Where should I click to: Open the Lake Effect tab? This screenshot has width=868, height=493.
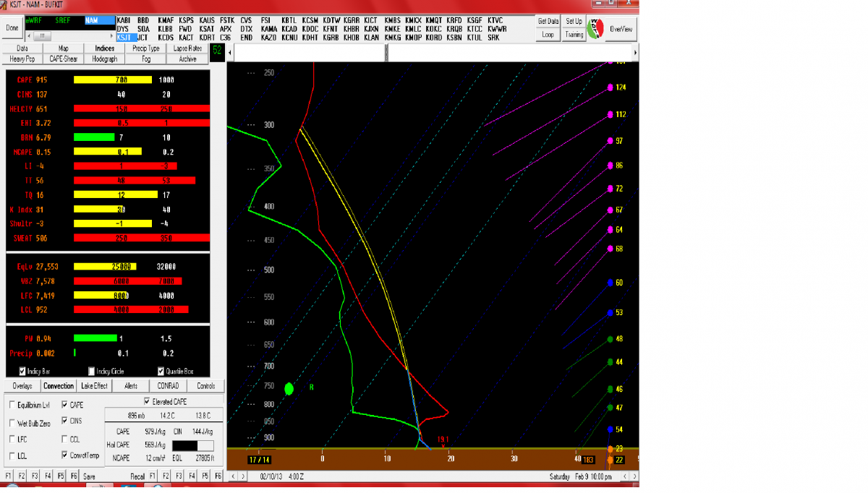pyautogui.click(x=95, y=386)
